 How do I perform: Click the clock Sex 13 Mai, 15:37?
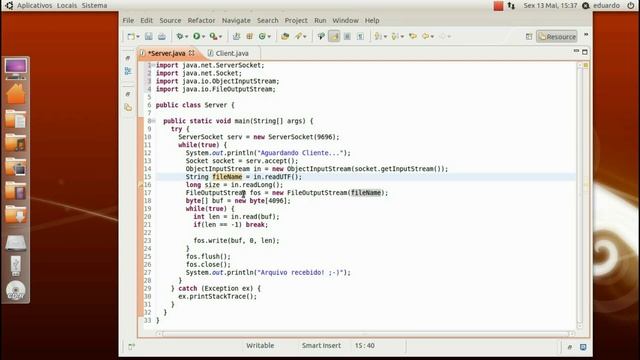550,5
